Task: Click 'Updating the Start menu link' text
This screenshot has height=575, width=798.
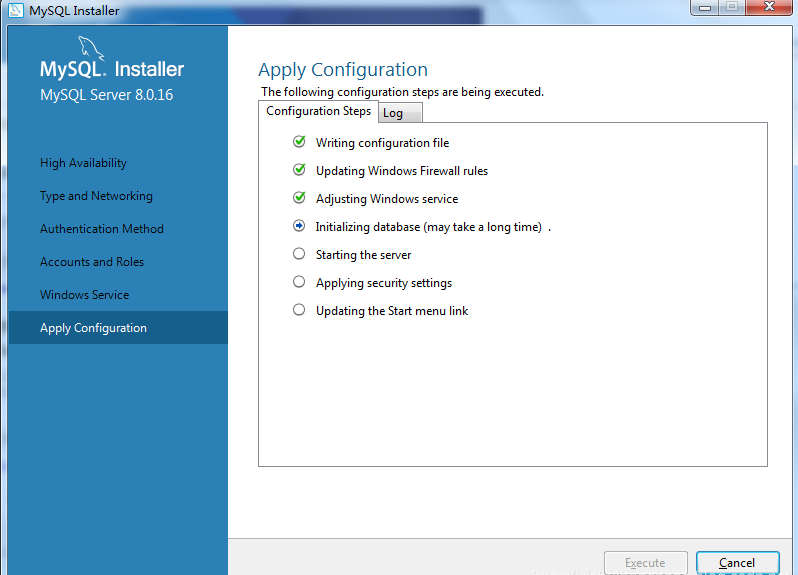Action: point(392,311)
